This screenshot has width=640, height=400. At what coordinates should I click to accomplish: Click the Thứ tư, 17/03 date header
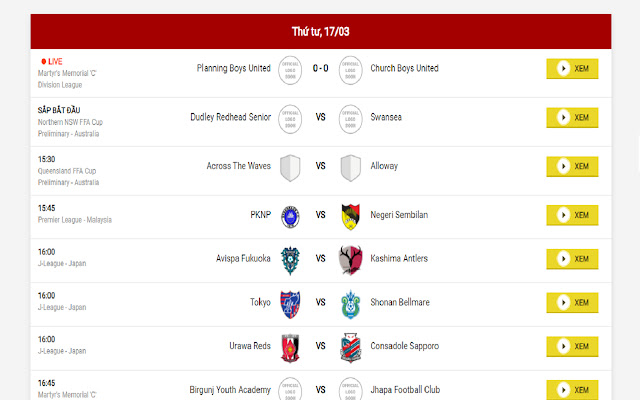320,32
